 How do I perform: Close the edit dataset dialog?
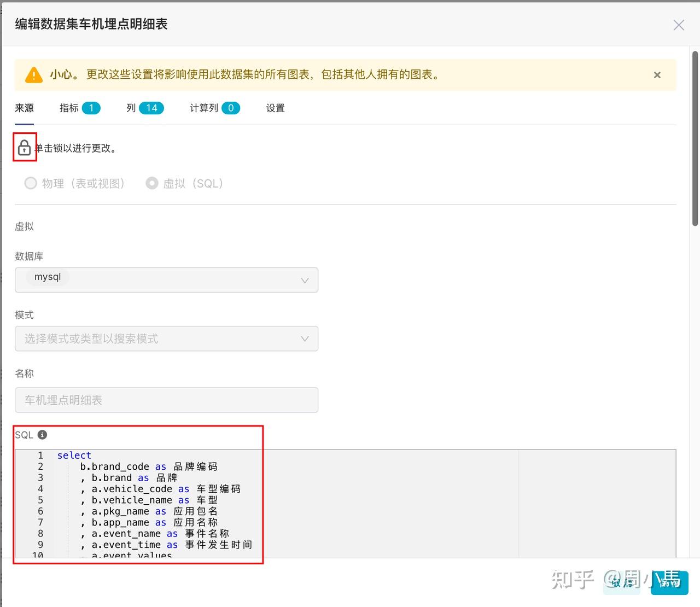pos(679,25)
